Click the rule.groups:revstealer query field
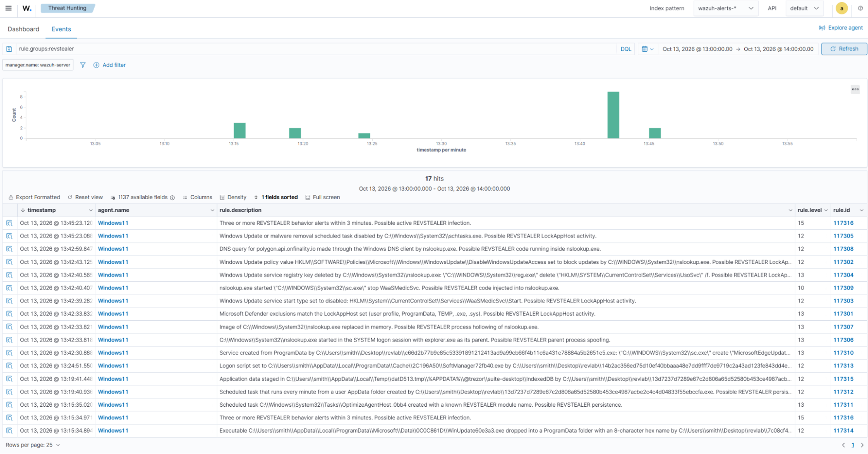Image resolution: width=868 pixels, height=454 pixels. click(316, 49)
